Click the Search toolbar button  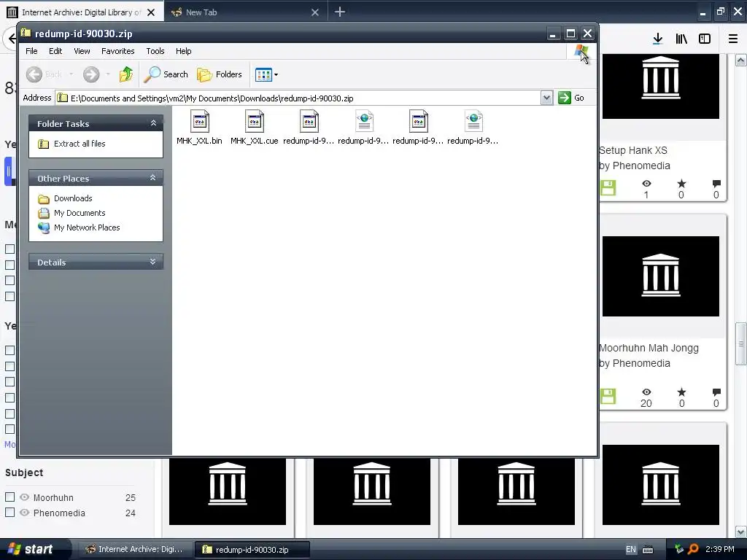166,74
